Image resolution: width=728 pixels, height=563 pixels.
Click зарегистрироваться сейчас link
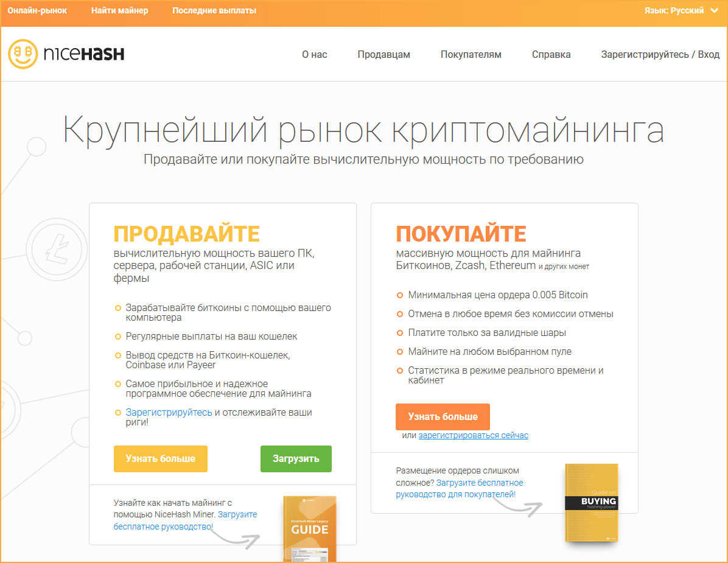(473, 435)
